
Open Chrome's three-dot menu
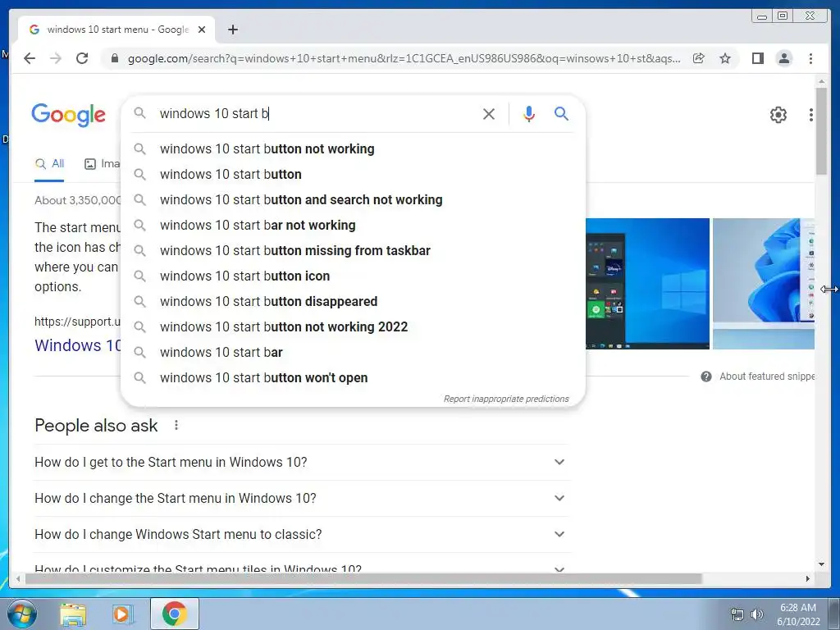(810, 58)
